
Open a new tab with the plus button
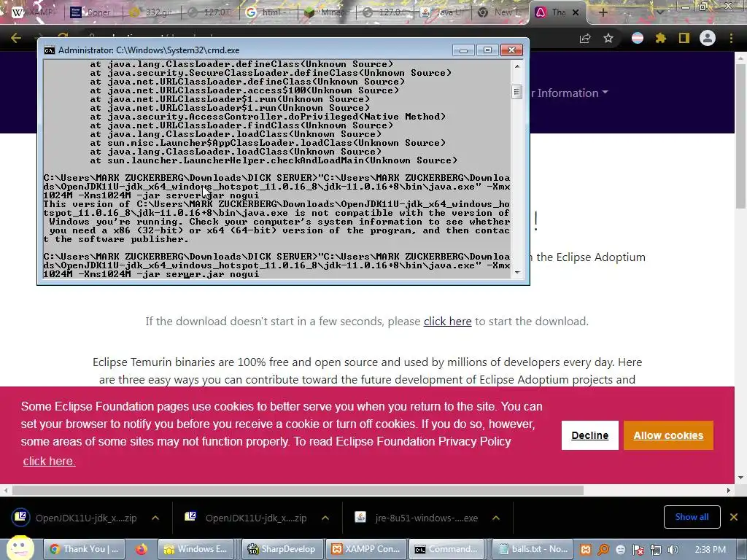[x=603, y=12]
